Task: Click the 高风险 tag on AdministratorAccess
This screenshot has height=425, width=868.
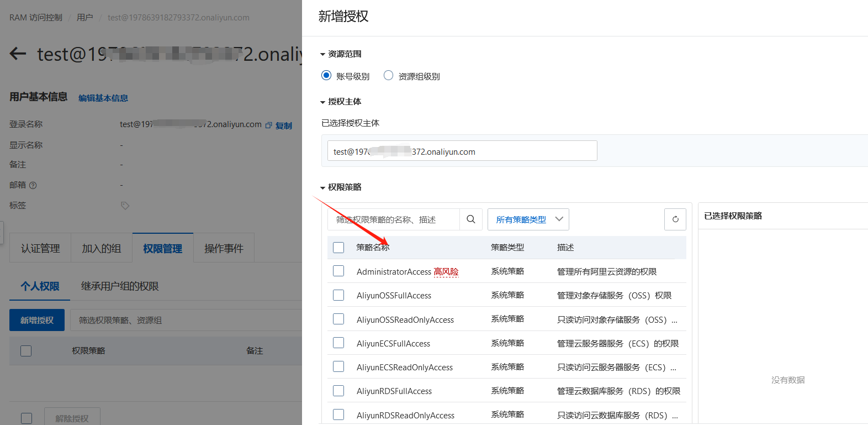Action: (446, 271)
